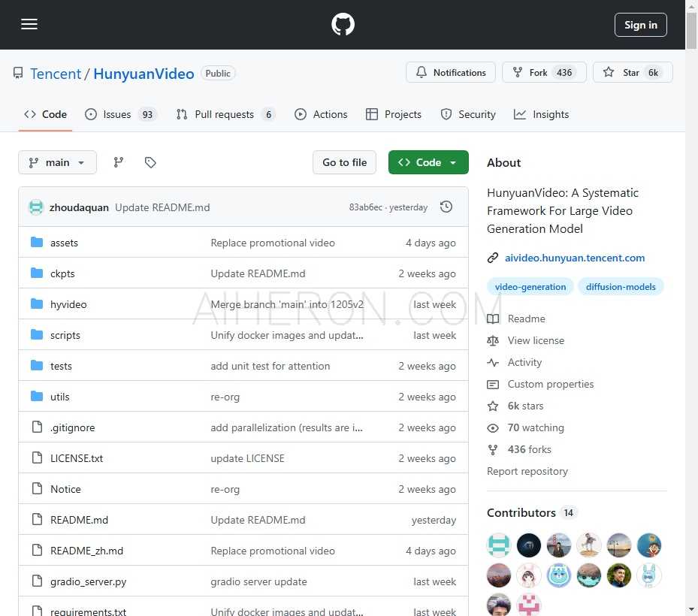Open the hyvideo folder
This screenshot has height=616, width=698.
68,304
